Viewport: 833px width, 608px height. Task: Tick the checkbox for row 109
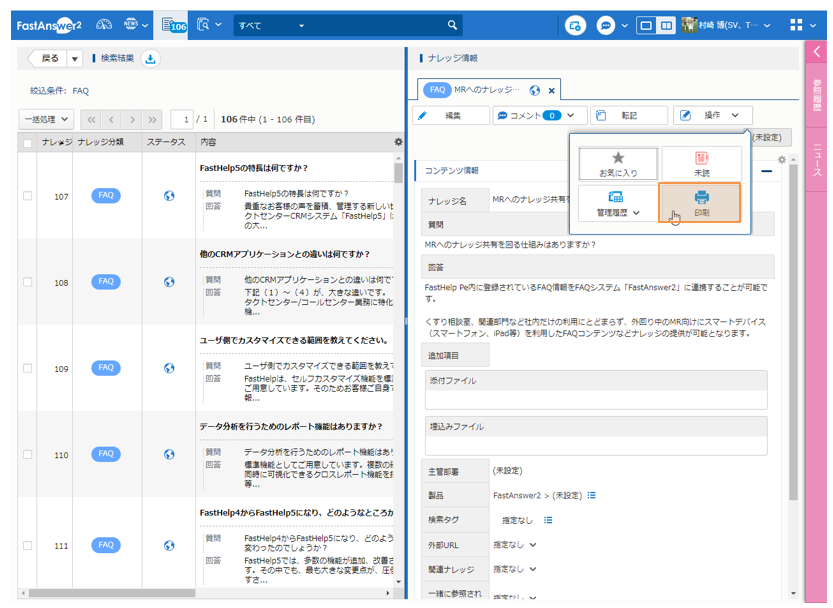tap(27, 369)
